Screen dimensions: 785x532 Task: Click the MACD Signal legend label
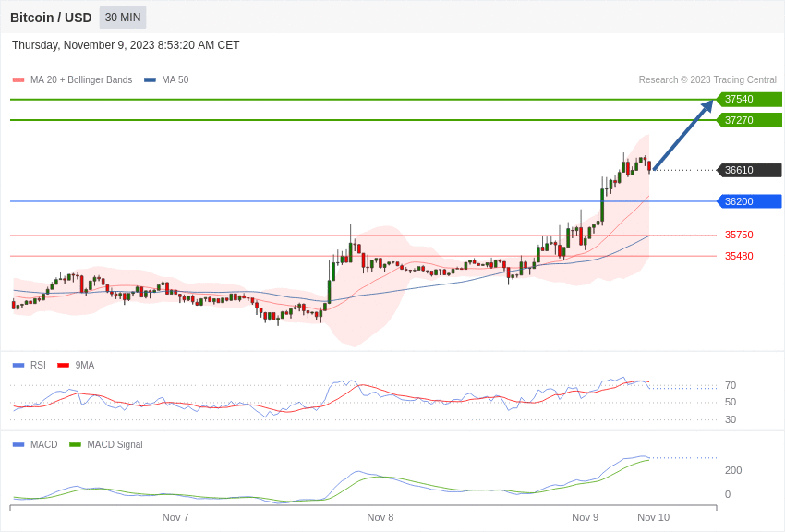115,444
